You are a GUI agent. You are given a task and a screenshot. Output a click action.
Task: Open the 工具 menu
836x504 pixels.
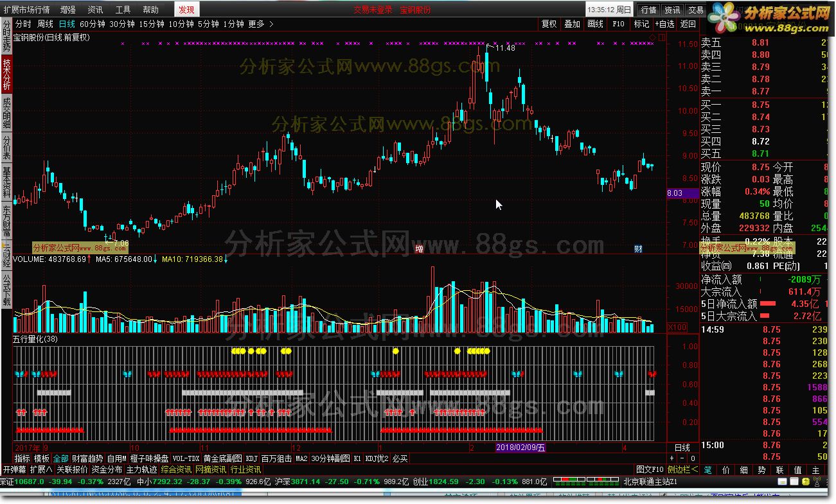coord(123,10)
